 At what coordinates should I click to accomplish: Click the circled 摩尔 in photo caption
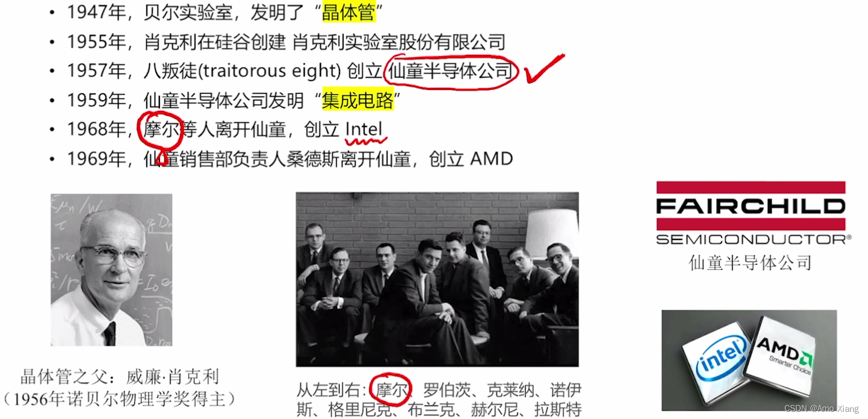click(393, 391)
